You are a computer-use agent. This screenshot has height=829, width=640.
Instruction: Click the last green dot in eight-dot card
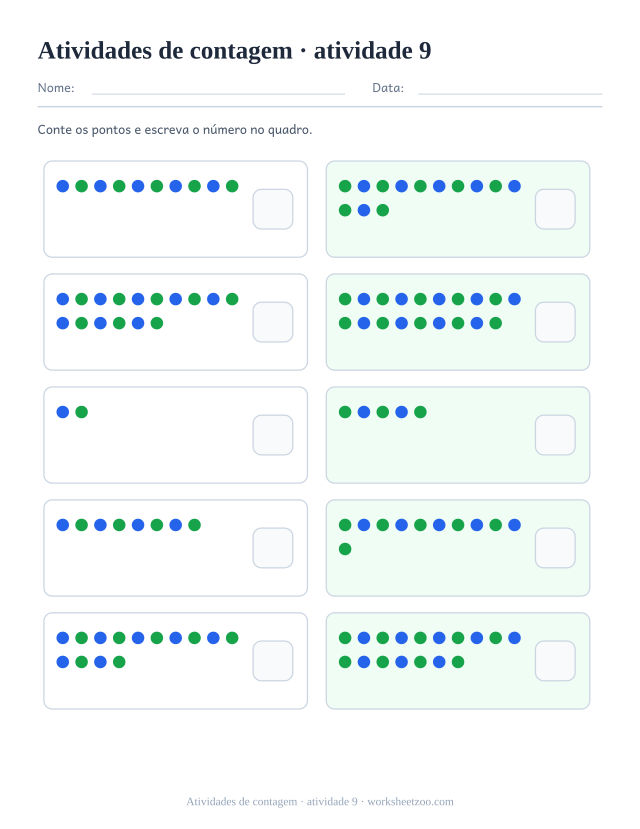[194, 525]
